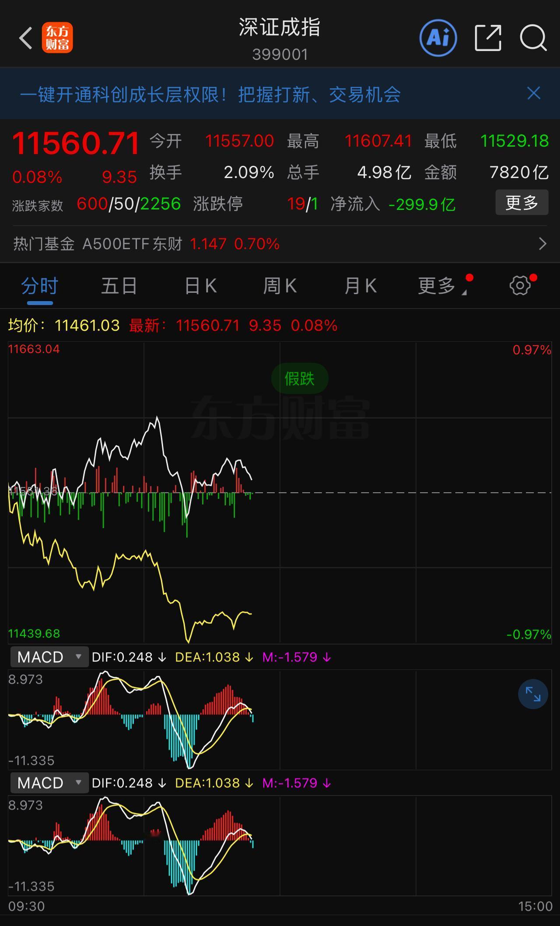
Task: Tap the 最低 value 11529.18
Action: [514, 141]
